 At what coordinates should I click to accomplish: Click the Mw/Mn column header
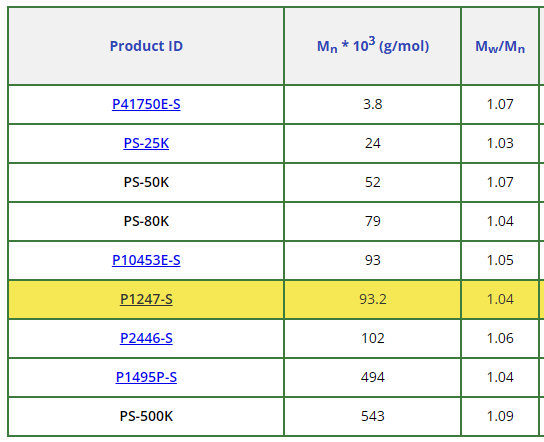[x=500, y=46]
